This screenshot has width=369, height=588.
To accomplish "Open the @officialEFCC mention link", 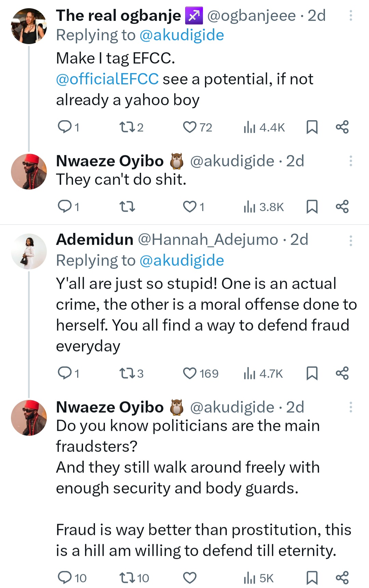I will coord(107,79).
